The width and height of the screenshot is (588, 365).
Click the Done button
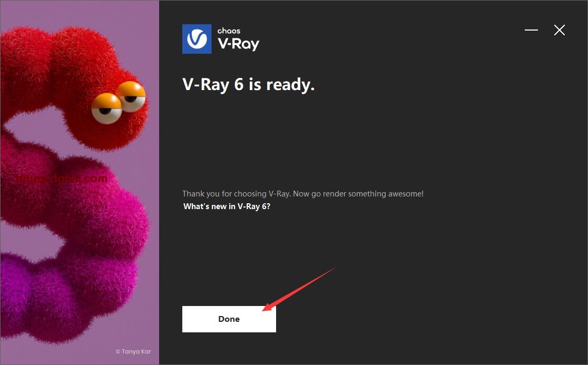click(229, 319)
